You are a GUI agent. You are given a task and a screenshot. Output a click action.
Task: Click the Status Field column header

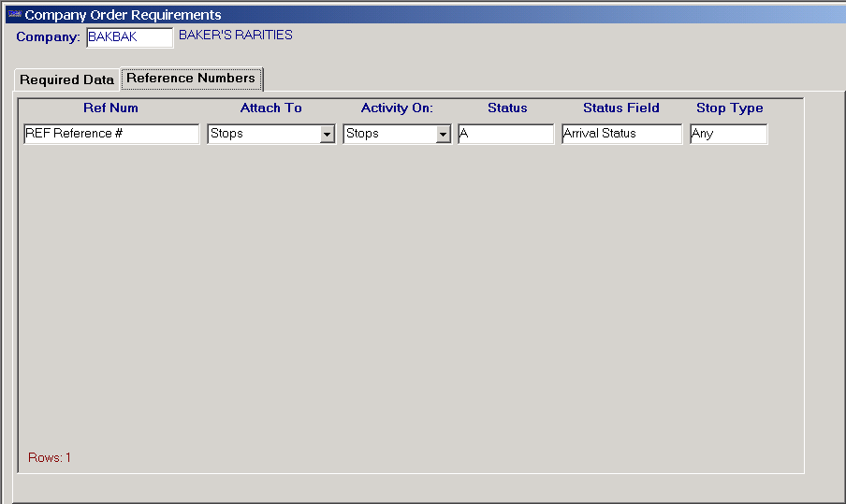click(621, 108)
